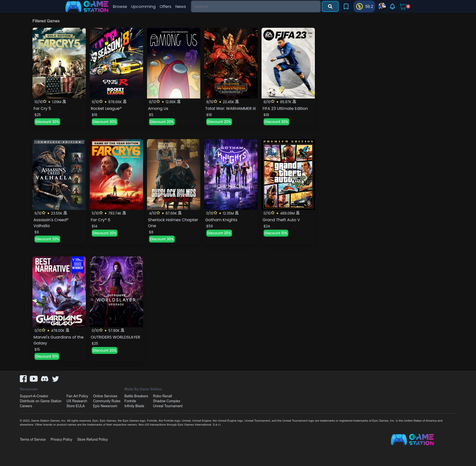Screen dimensions: 476x466
Task: Open the Rocket League cover image
Action: (x=116, y=63)
